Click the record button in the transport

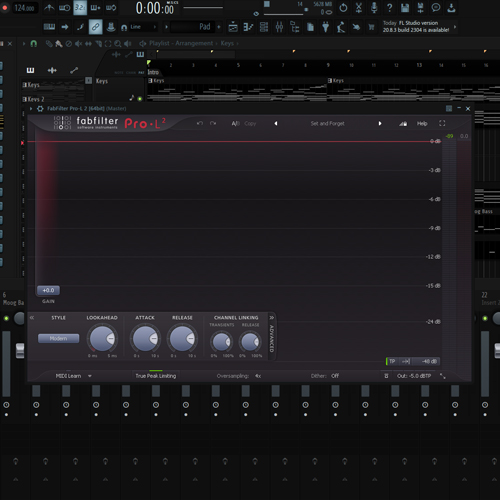point(5,8)
